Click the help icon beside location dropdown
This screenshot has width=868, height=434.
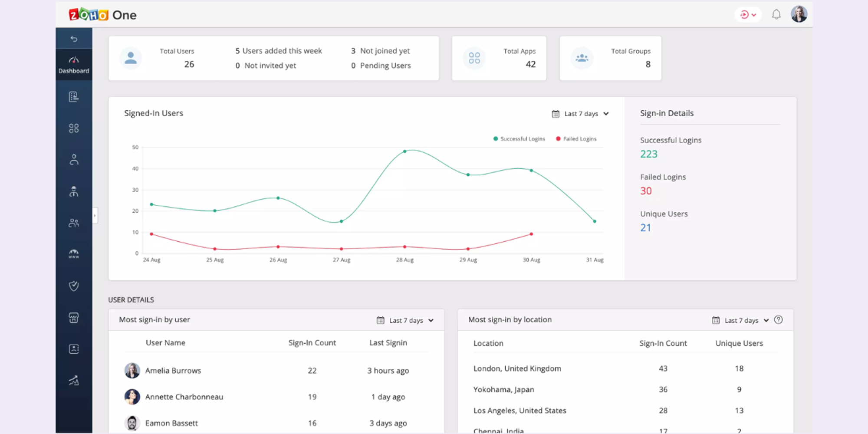pyautogui.click(x=779, y=320)
